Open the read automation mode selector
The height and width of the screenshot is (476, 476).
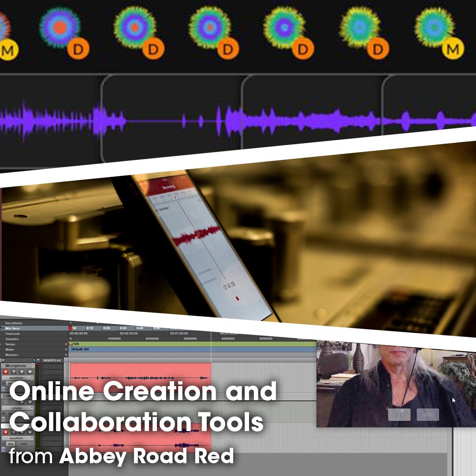pos(25,444)
